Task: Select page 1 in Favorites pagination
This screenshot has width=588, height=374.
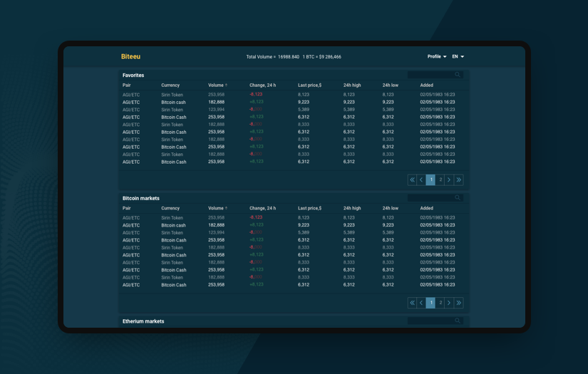Action: click(430, 180)
